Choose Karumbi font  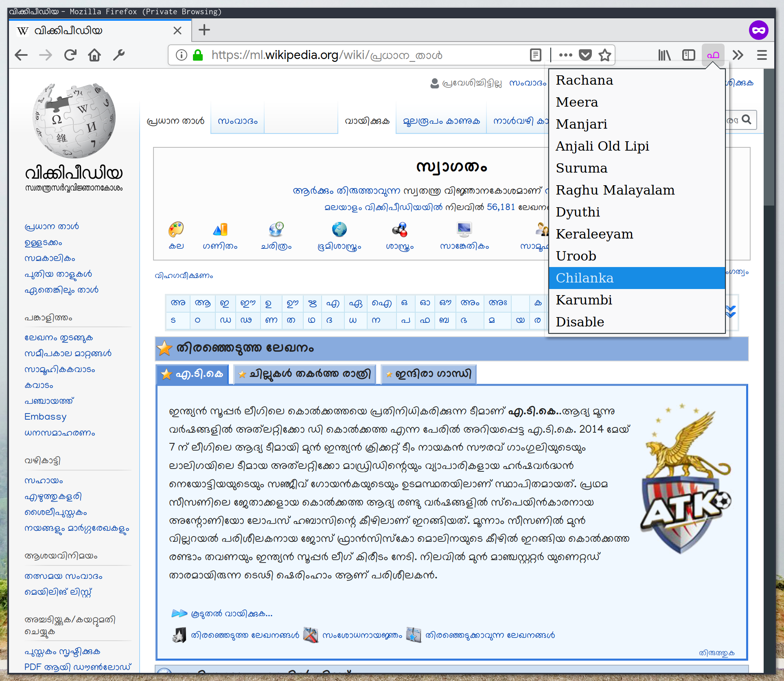click(637, 300)
